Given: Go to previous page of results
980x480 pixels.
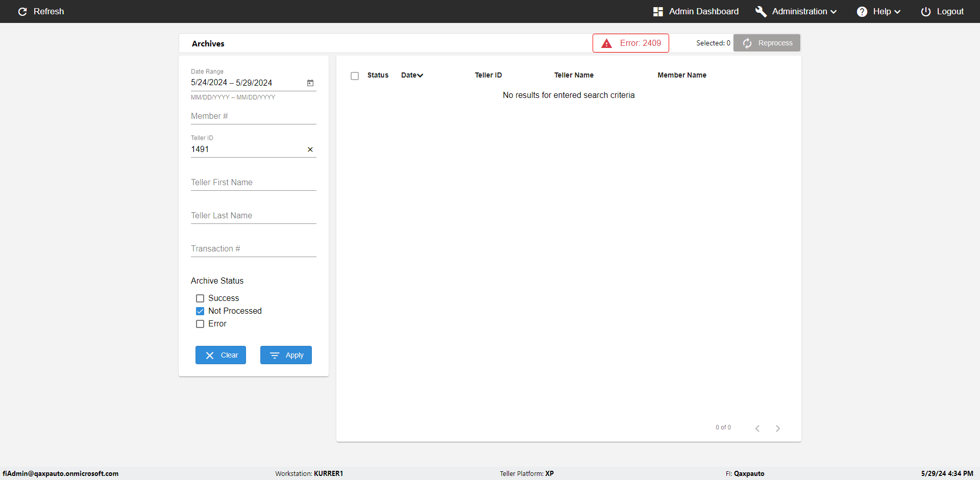Looking at the screenshot, I should point(757,428).
